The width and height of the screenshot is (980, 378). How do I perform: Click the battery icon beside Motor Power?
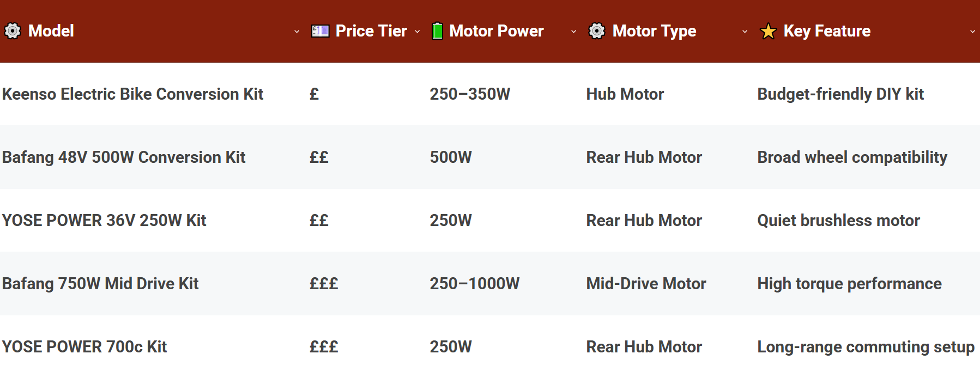click(436, 31)
